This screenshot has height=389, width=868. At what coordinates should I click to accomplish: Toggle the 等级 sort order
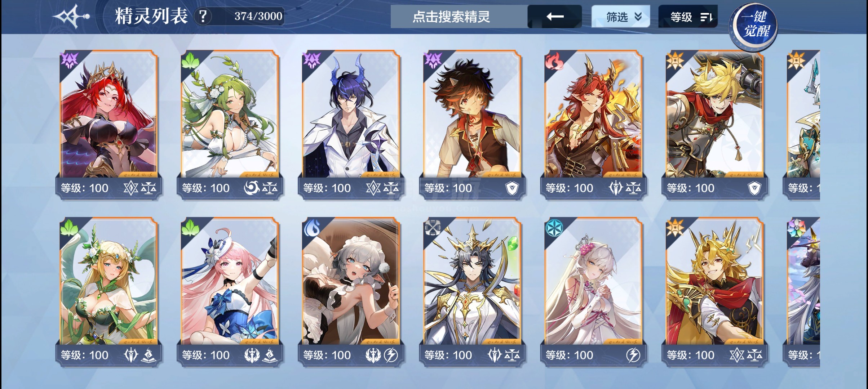pos(688,17)
